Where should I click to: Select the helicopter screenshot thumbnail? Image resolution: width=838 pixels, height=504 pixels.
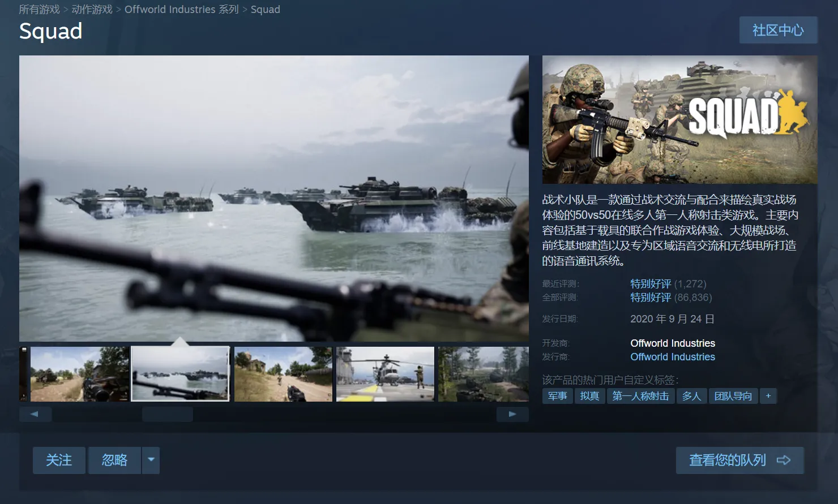coord(385,374)
